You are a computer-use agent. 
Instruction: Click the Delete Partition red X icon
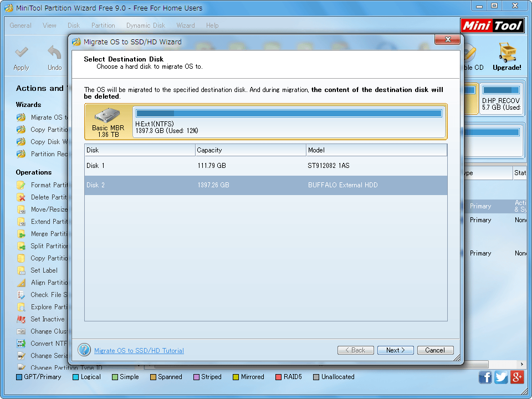click(21, 197)
